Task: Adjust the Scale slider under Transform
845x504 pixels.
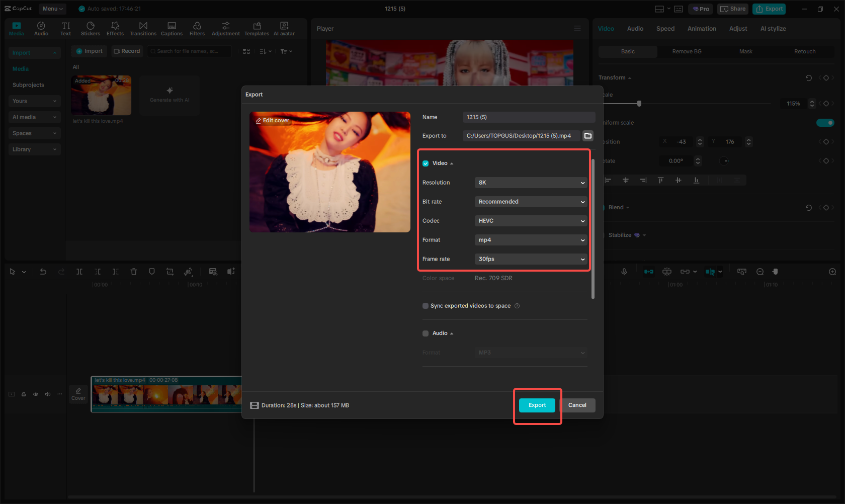Action: tap(639, 103)
